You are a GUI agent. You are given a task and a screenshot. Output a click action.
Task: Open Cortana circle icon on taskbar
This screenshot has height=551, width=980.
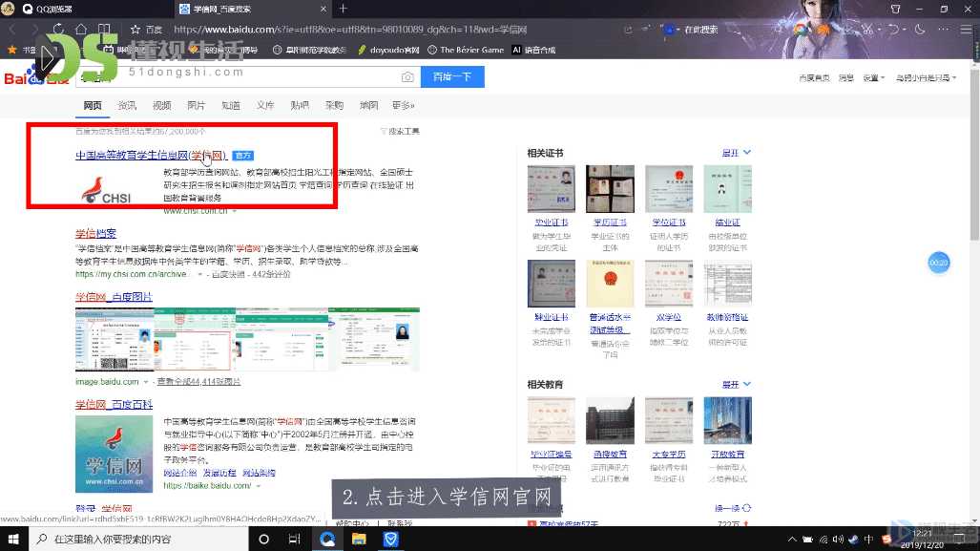[263, 539]
